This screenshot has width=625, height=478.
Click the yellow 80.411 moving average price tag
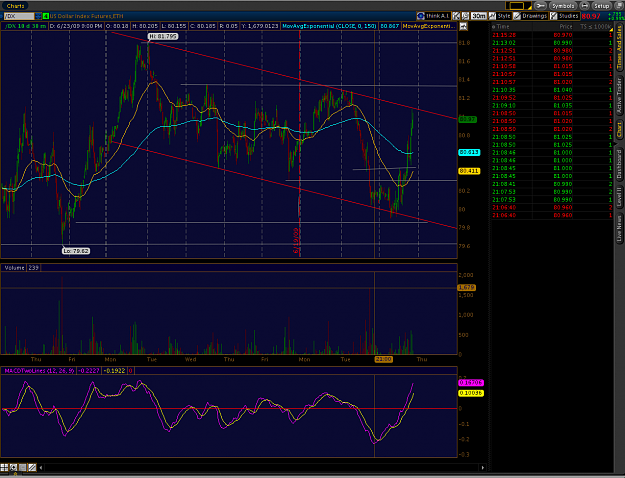[469, 171]
